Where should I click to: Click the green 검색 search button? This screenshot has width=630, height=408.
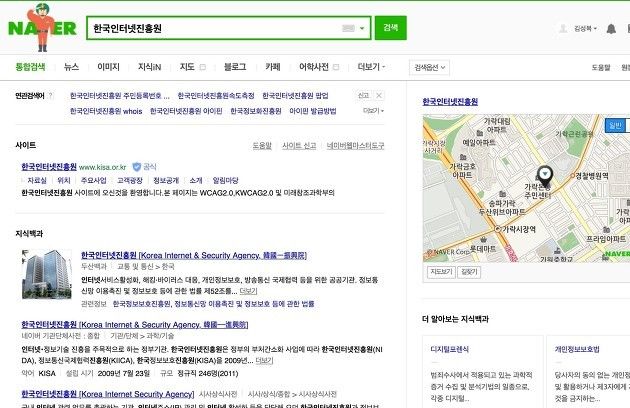(x=391, y=28)
